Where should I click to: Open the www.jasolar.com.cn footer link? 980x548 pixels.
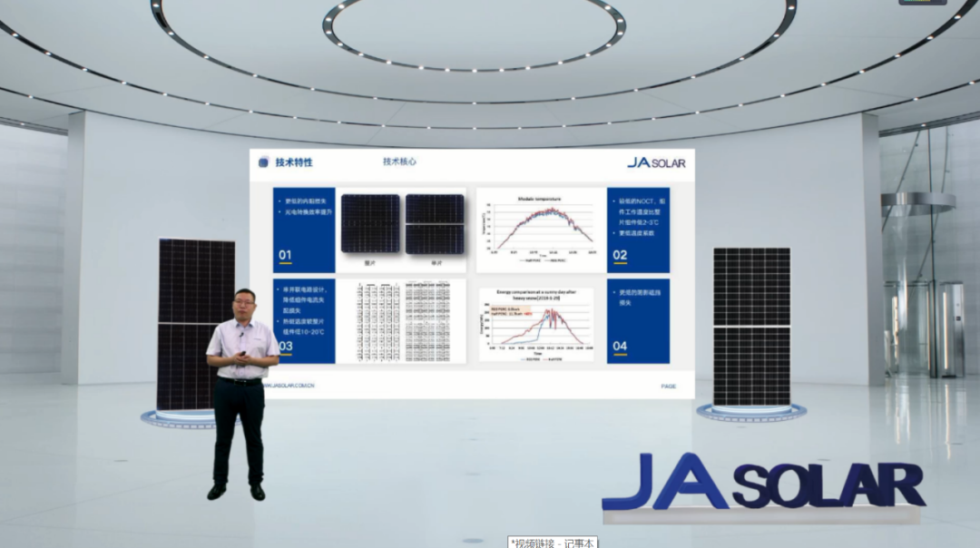point(289,386)
